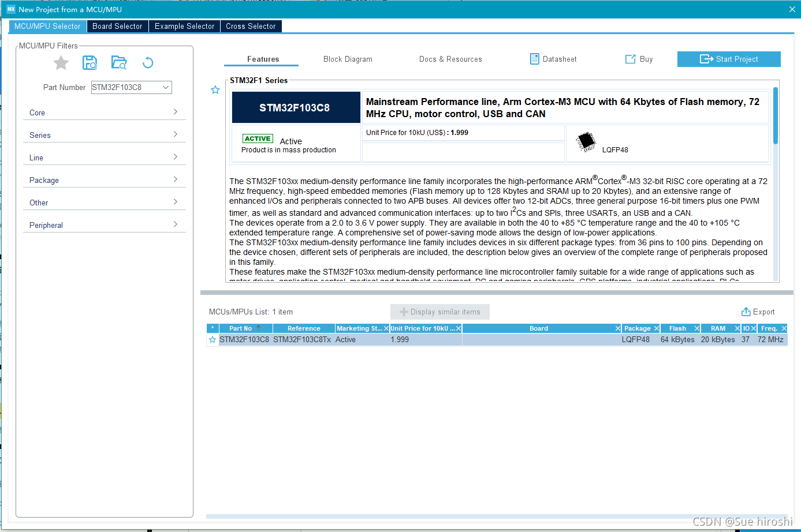
Task: Remove the Board column
Action: click(x=618, y=328)
